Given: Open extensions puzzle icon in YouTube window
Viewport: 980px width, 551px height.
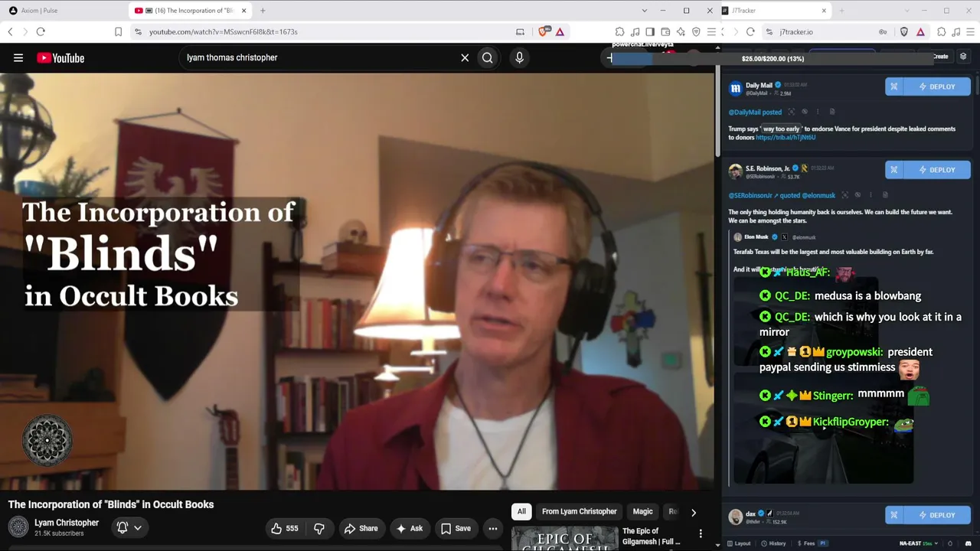Looking at the screenshot, I should click(x=619, y=31).
